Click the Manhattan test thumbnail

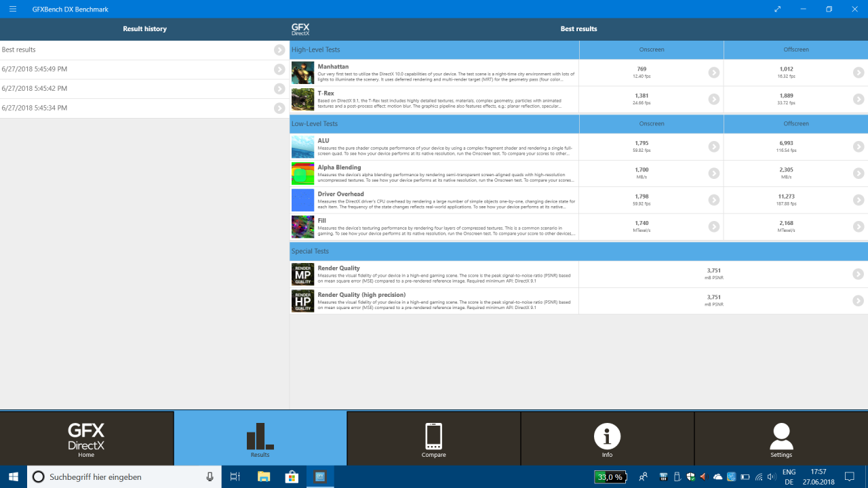302,73
